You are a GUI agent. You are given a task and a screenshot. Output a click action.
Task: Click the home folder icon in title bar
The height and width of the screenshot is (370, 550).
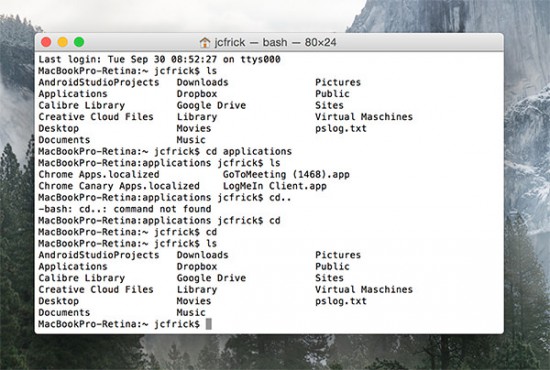coord(204,42)
